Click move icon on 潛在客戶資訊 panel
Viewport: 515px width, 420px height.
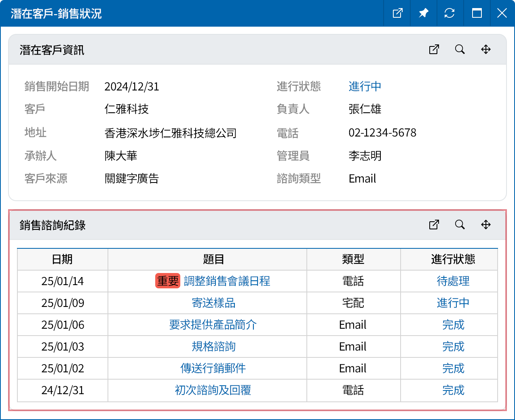pos(485,49)
